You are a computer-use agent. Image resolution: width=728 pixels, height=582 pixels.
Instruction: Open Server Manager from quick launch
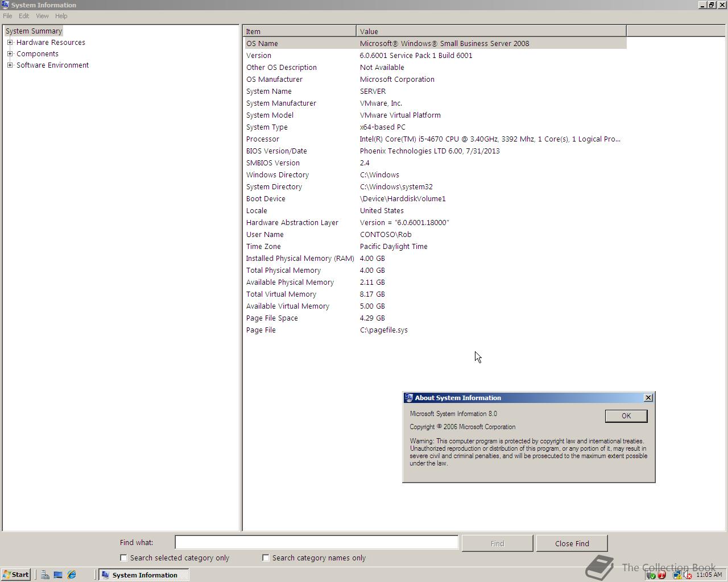pyautogui.click(x=45, y=575)
